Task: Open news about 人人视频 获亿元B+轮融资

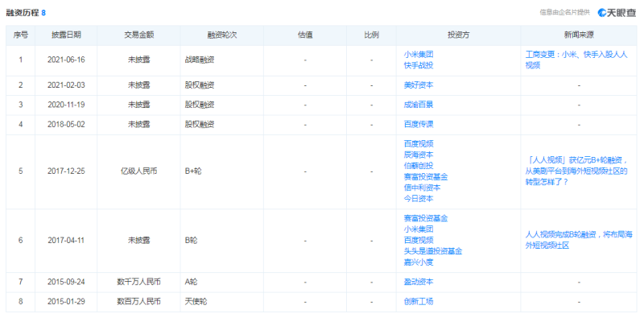Action: [x=576, y=171]
